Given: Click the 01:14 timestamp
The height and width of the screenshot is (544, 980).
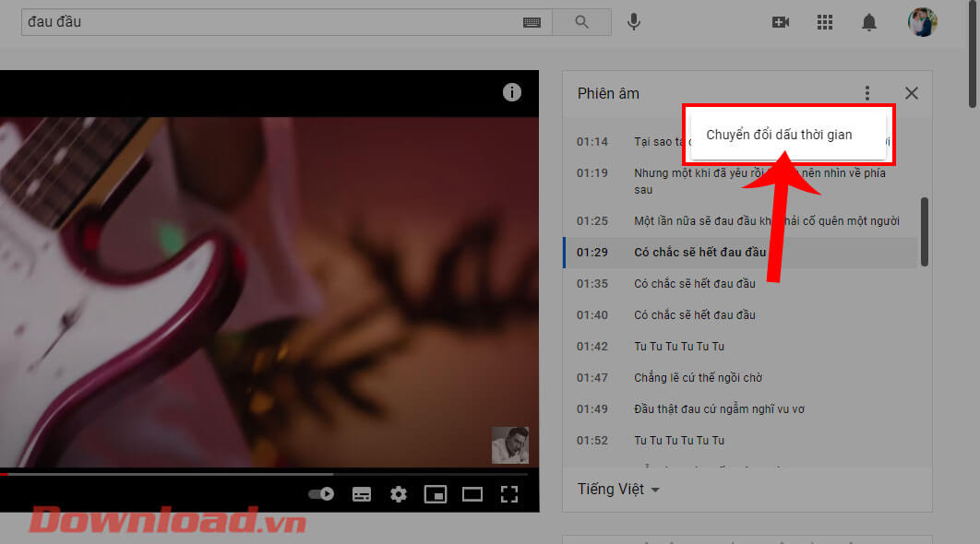Looking at the screenshot, I should [x=592, y=142].
